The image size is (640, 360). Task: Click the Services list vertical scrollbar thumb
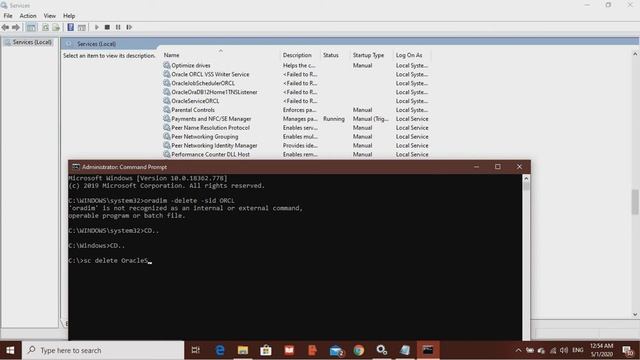[635, 202]
